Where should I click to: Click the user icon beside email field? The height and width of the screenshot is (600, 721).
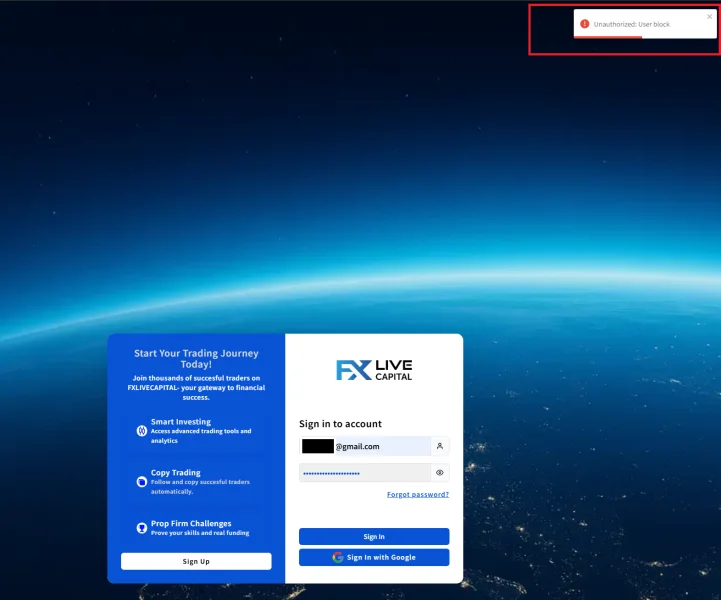pyautogui.click(x=440, y=446)
